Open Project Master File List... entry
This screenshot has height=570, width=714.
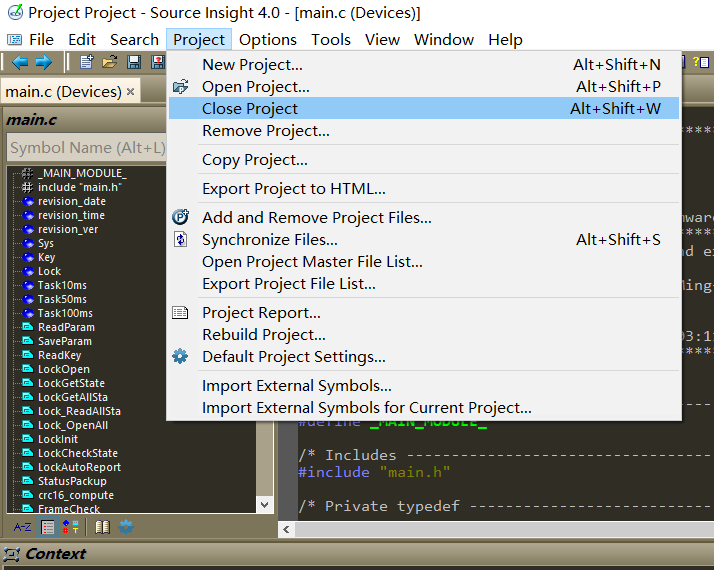pyautogui.click(x=424, y=262)
